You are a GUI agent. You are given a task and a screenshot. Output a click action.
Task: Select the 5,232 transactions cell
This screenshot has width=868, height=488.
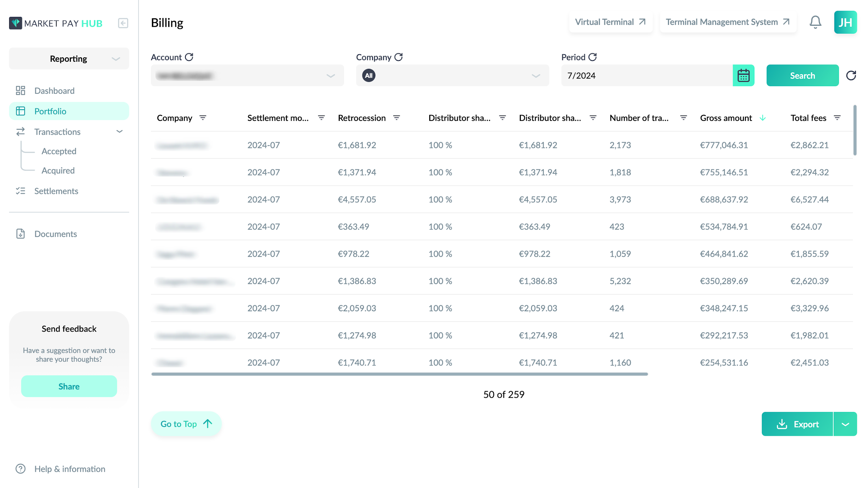click(x=620, y=281)
